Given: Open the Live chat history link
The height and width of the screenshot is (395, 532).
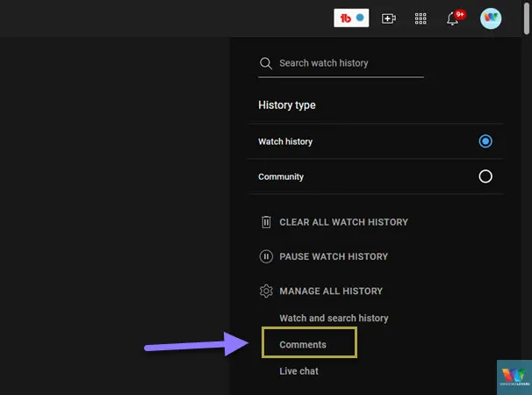Looking at the screenshot, I should pos(298,371).
